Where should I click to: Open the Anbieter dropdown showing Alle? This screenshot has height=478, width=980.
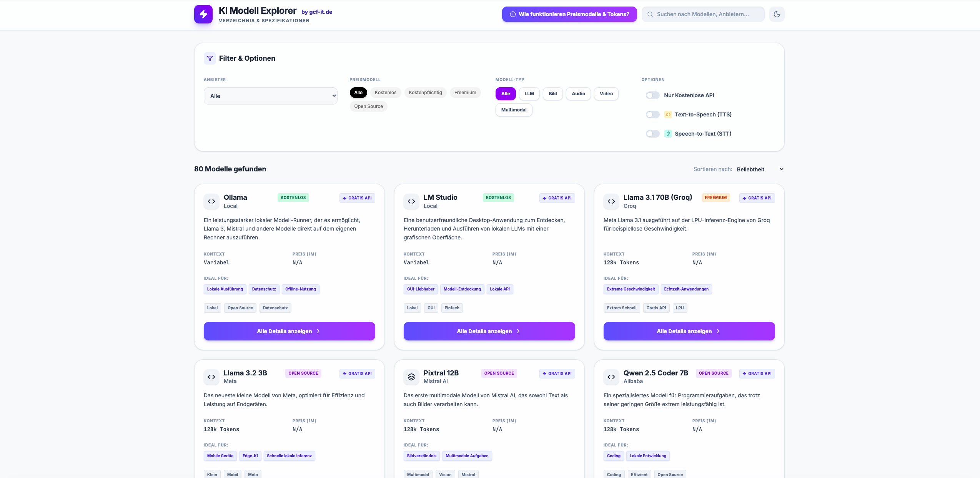pos(271,96)
